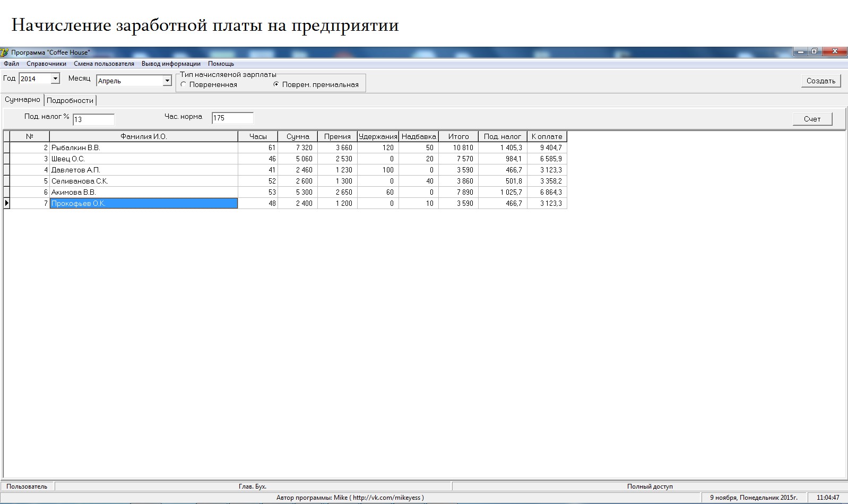Click the № column header
The height and width of the screenshot is (504, 848).
click(30, 136)
